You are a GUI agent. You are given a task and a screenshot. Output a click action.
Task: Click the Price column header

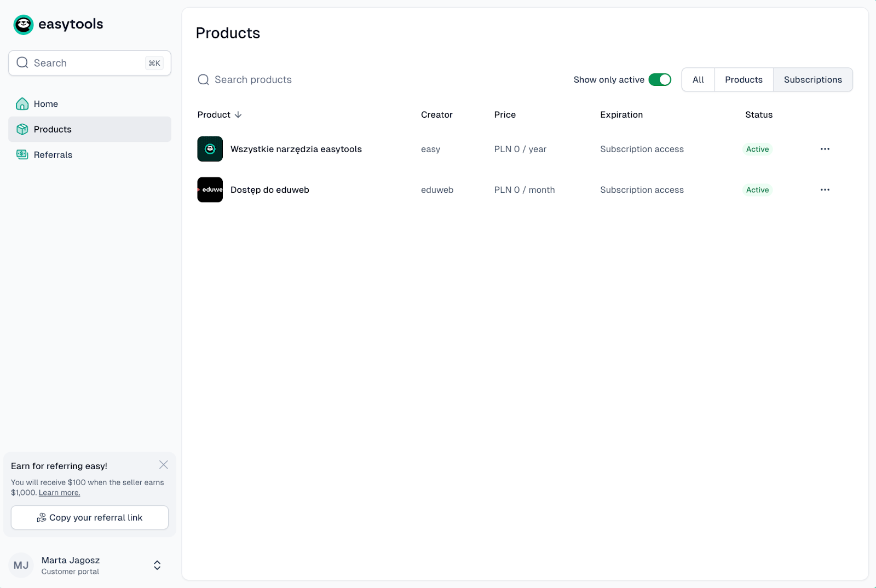coord(505,115)
